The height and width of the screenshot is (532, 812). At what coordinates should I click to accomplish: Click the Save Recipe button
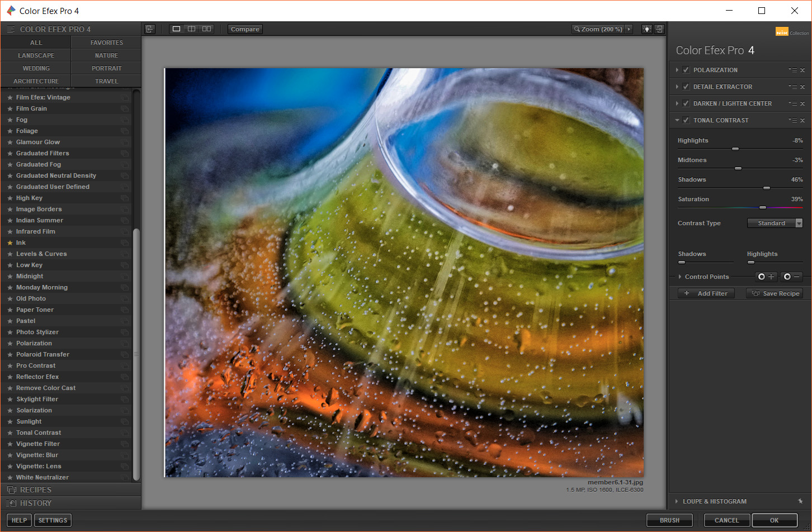775,293
